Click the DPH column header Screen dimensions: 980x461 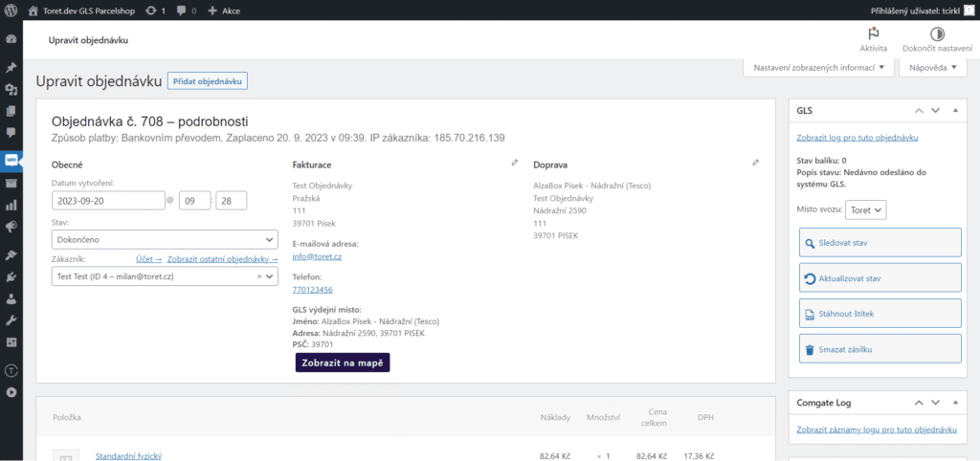point(705,417)
